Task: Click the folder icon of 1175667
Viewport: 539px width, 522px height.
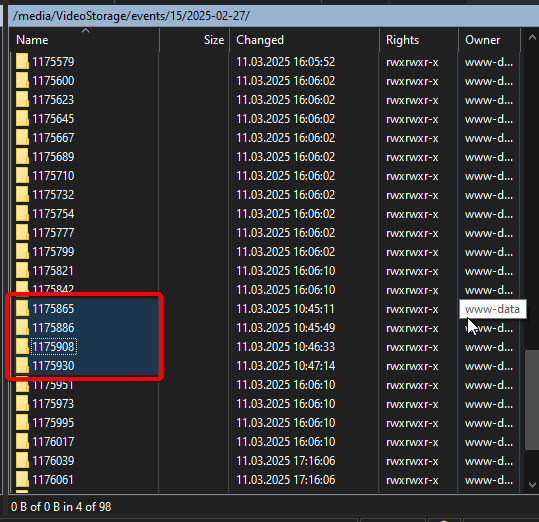Action: [22, 138]
